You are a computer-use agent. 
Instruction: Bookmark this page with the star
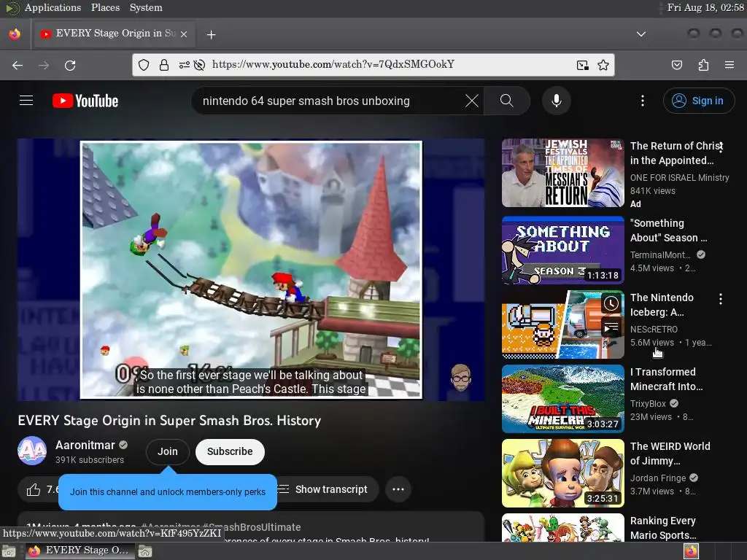pyautogui.click(x=603, y=65)
